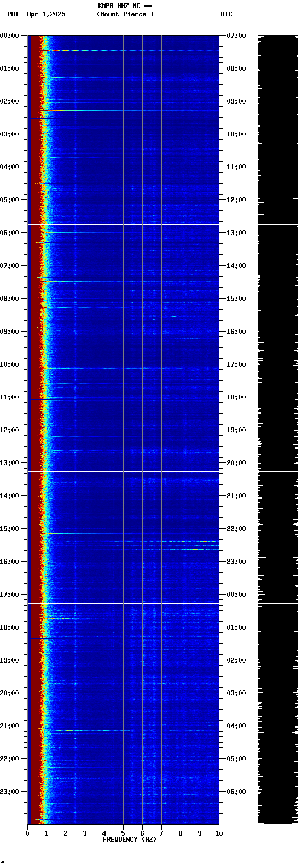Viewport: 302px width, 868px height.
Task: Click the UTC '22:00' time label
Action: coord(236,529)
